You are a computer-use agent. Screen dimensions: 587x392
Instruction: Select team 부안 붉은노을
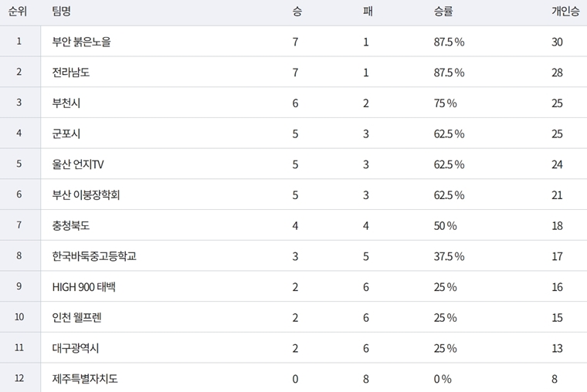click(81, 42)
